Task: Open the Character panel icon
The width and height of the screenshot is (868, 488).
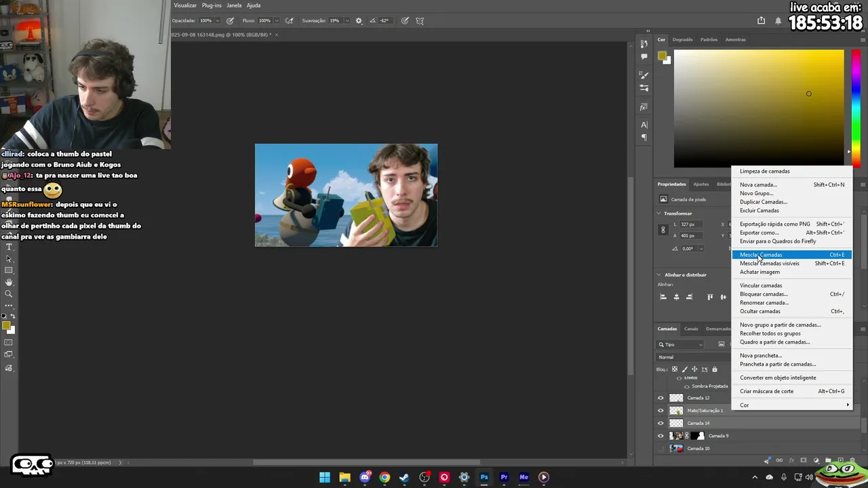Action: 644,125
